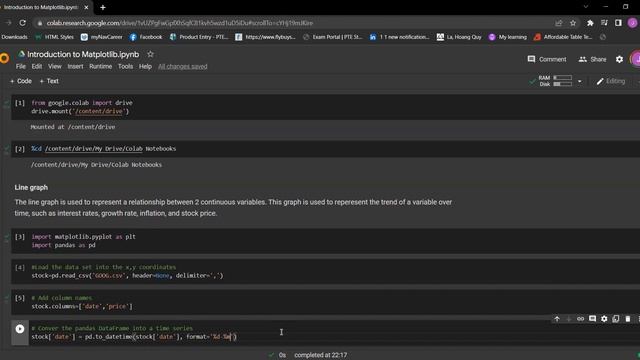The height and width of the screenshot is (360, 640).
Task: Move the selected cell down
Action: point(569,319)
